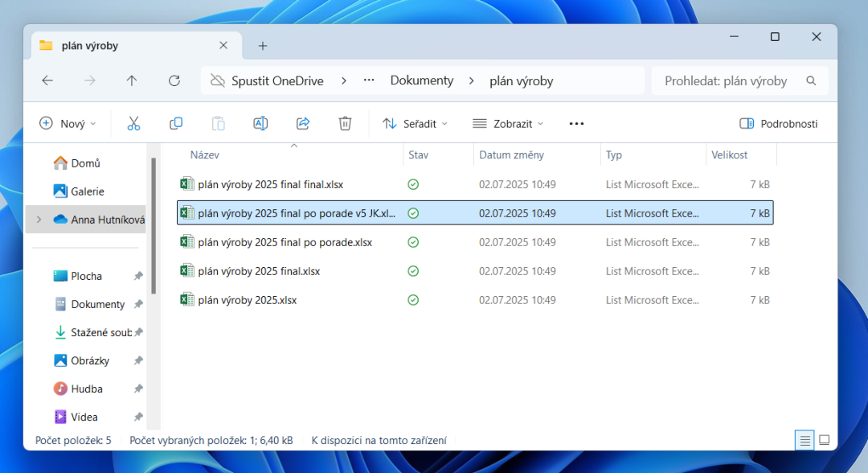The height and width of the screenshot is (473, 868).
Task: Refresh the current folder view
Action: click(x=174, y=80)
